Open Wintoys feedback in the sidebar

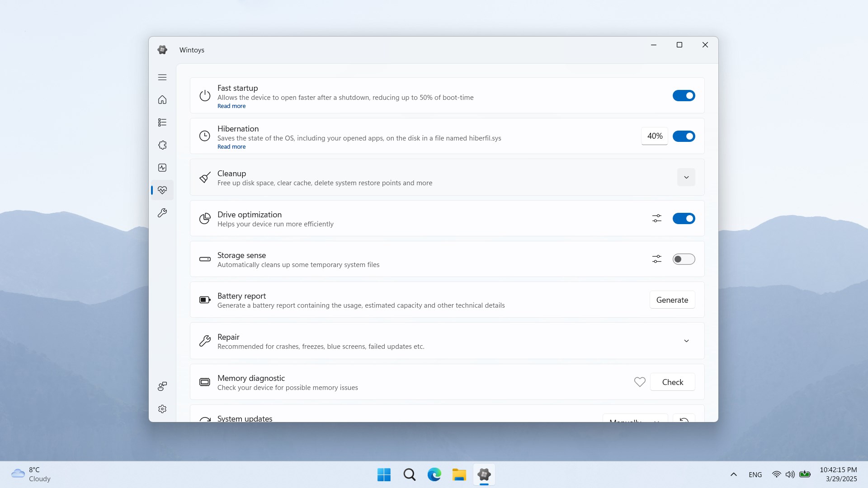click(162, 386)
